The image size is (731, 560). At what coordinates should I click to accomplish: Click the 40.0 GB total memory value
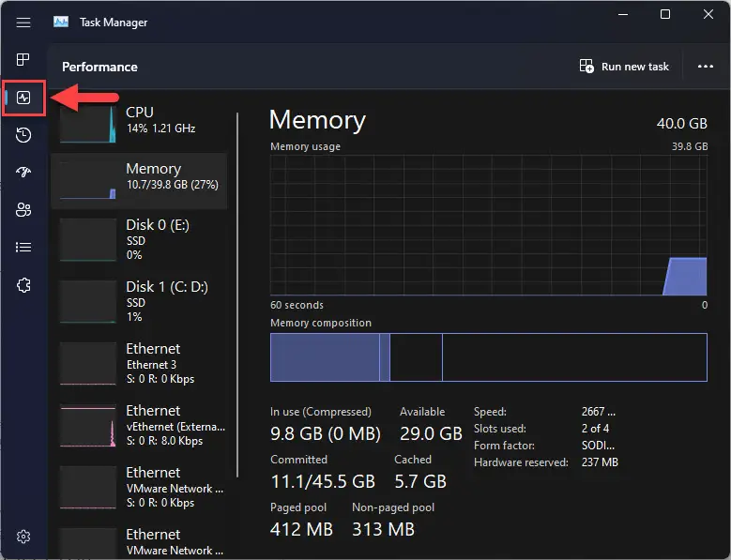pyautogui.click(x=681, y=124)
